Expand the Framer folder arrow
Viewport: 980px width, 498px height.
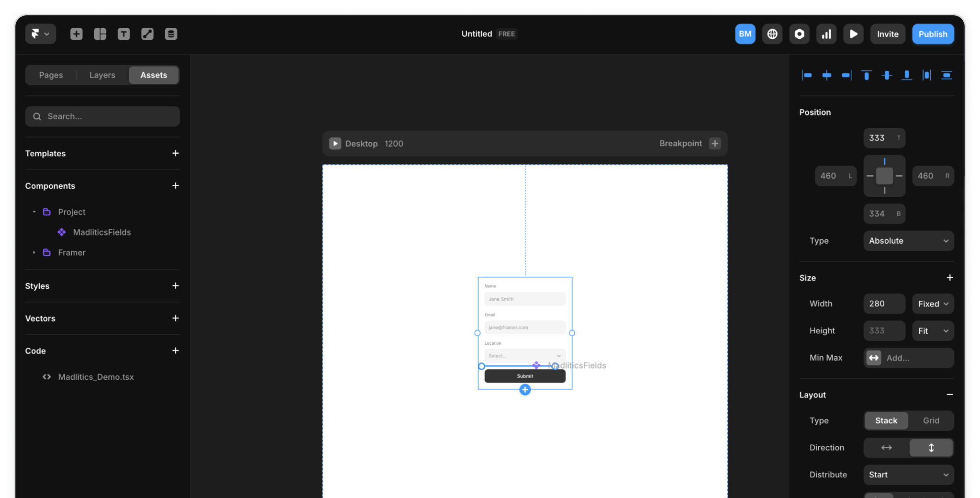click(34, 252)
